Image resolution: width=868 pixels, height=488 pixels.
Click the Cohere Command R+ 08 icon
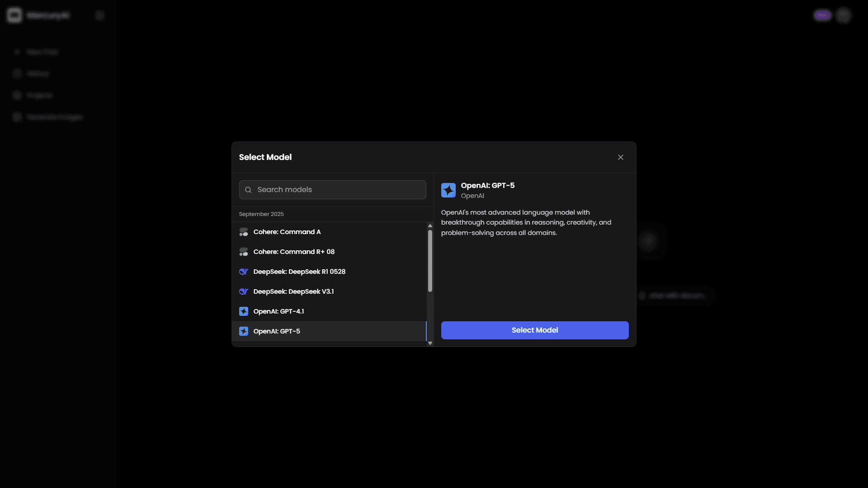click(x=244, y=252)
